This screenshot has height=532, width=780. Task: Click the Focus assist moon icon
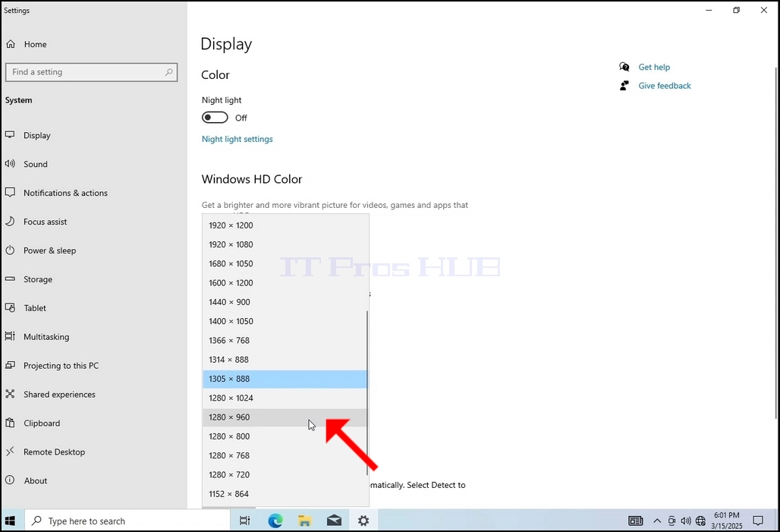point(10,222)
